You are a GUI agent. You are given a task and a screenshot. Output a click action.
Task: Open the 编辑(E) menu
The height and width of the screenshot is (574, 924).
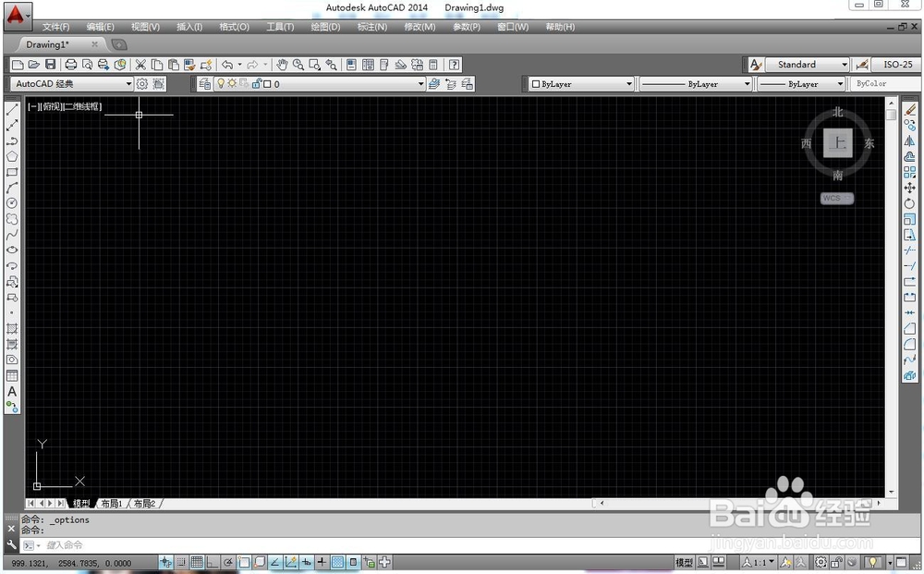100,27
